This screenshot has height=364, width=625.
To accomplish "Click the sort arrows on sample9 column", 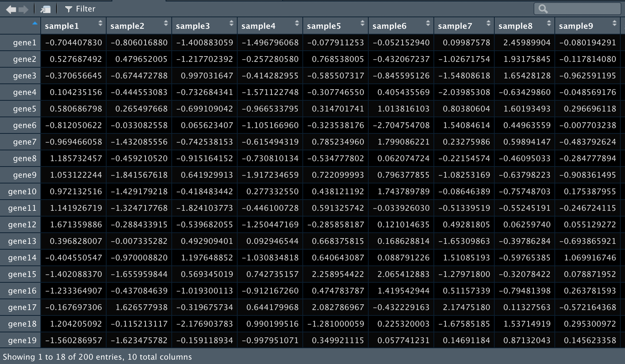I will (614, 23).
